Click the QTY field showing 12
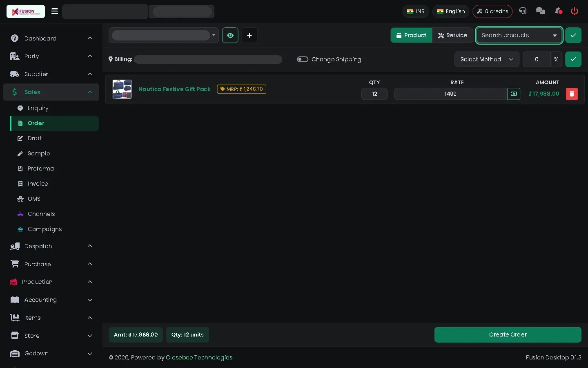This screenshot has height=368, width=588. click(374, 94)
